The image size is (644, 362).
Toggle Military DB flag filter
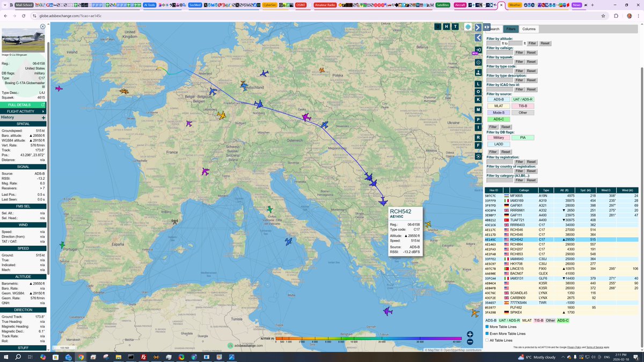tap(499, 138)
